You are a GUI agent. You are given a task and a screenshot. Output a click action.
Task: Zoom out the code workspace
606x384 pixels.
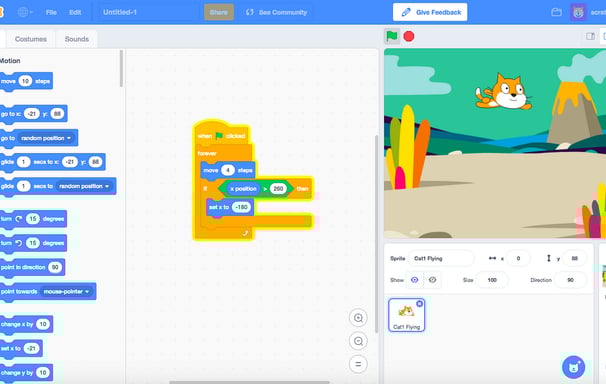click(358, 341)
